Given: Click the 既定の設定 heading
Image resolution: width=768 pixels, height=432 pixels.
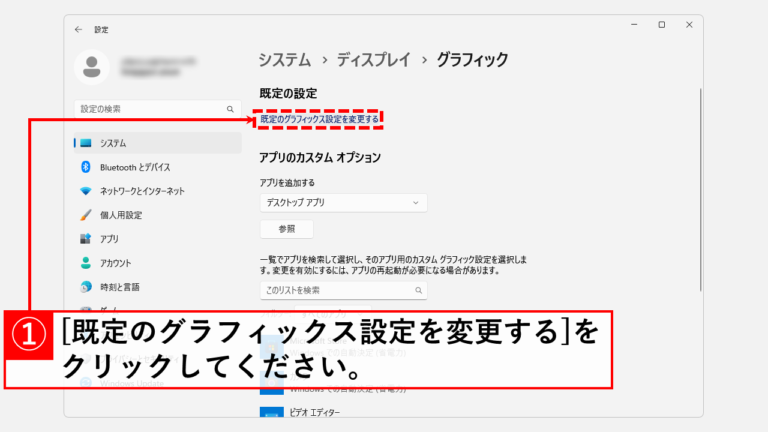Looking at the screenshot, I should pyautogui.click(x=288, y=93).
